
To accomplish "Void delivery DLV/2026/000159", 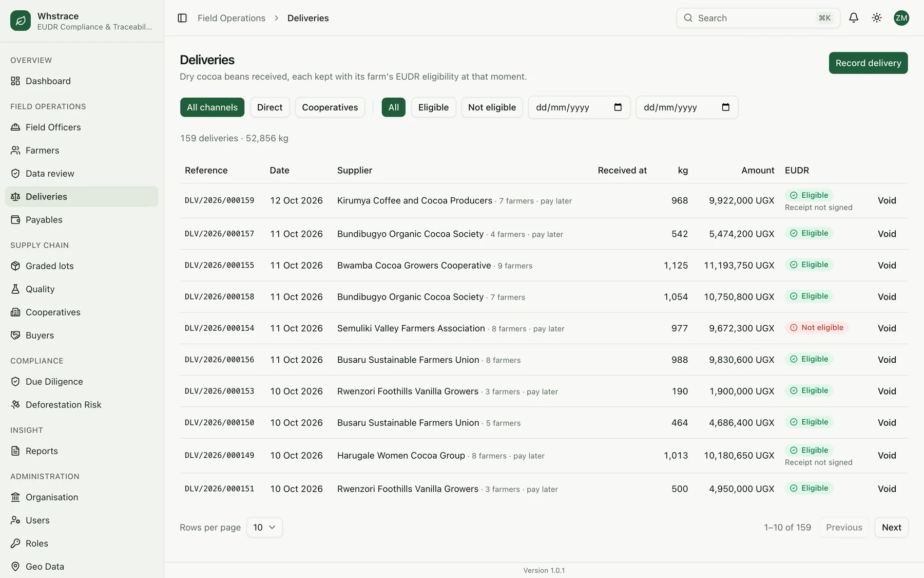I will [887, 201].
